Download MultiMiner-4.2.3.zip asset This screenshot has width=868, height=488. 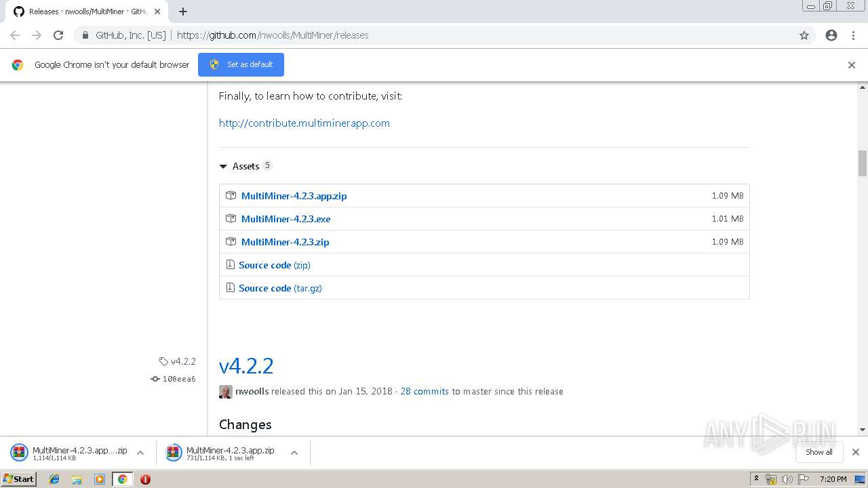[285, 242]
